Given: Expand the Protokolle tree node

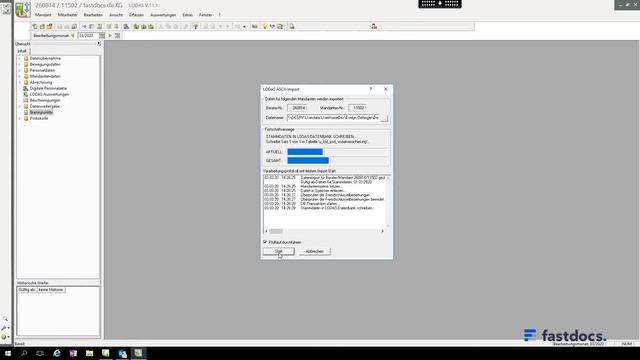Looking at the screenshot, I should [20, 118].
